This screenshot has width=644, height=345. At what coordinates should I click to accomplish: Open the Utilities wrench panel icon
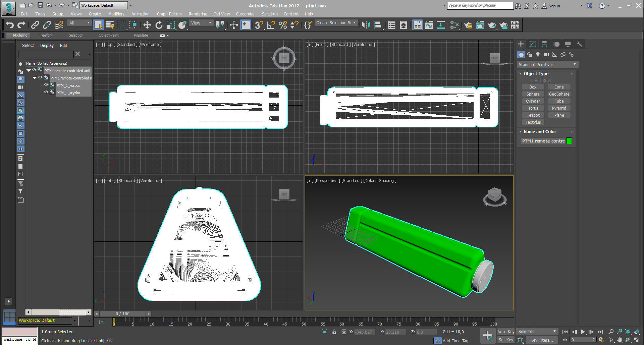pos(579,44)
